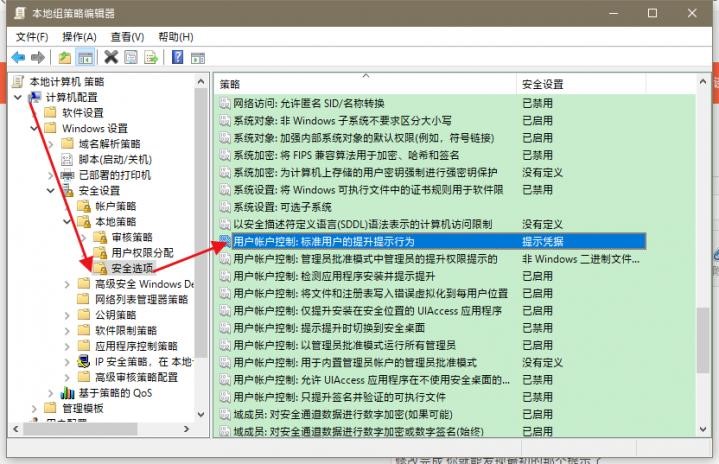
Task: Expand the 基于策略的 QoS node
Action: coord(50,393)
